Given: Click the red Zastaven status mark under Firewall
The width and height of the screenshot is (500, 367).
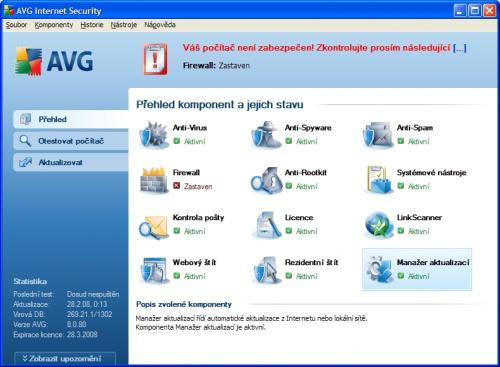Looking at the screenshot, I should 177,186.
